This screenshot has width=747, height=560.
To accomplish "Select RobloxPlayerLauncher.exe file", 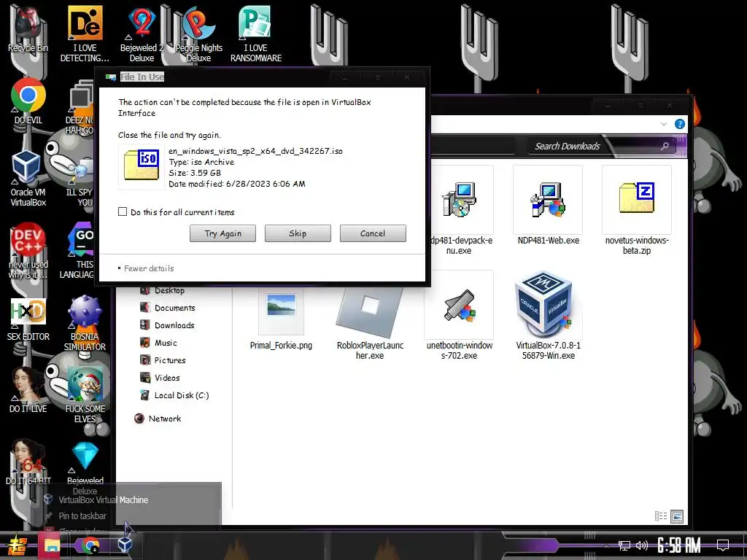I will [370, 324].
